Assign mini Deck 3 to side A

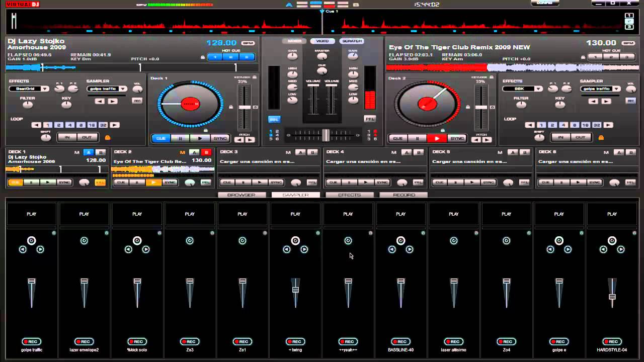(301, 152)
